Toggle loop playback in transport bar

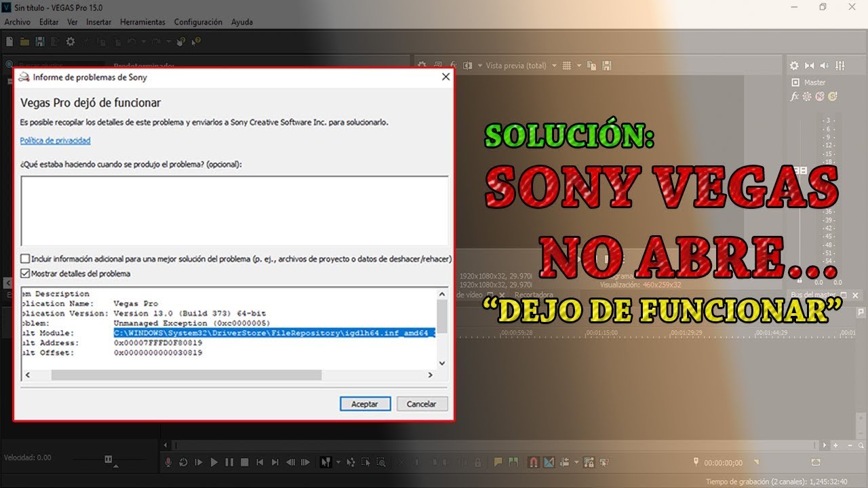[x=184, y=462]
